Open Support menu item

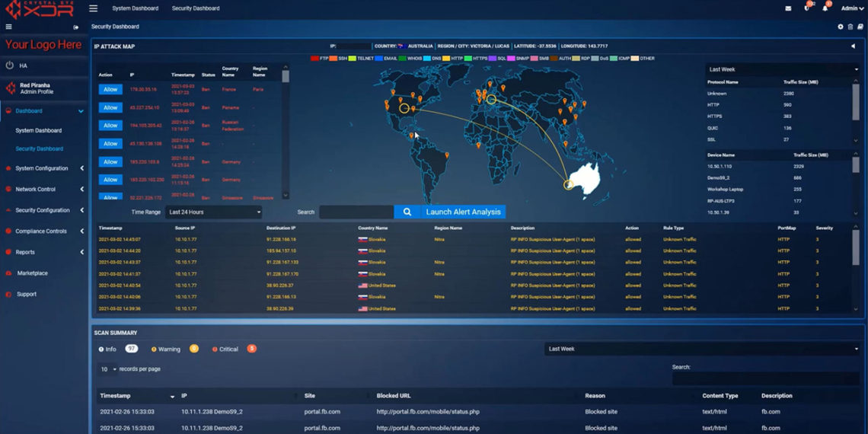[27, 295]
